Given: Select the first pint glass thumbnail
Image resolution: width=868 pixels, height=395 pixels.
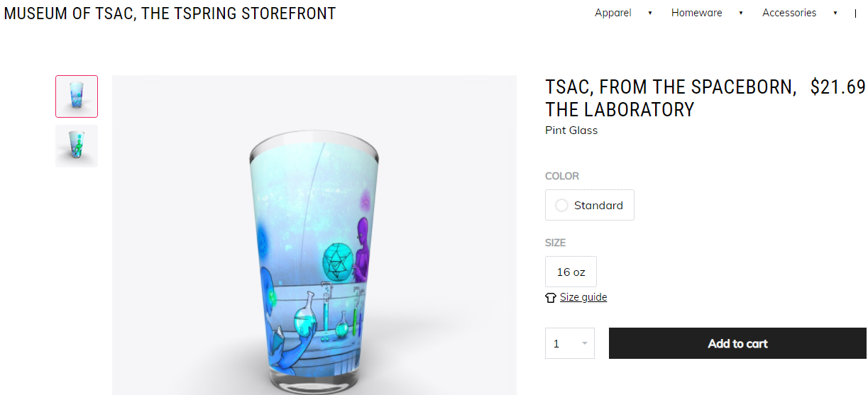Looking at the screenshot, I should coord(77,96).
